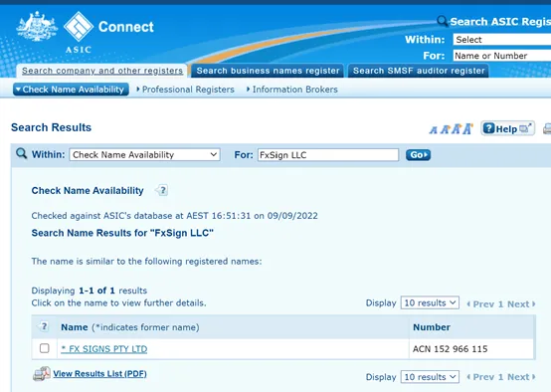Switch to Search SMSF auditor register tab
This screenshot has width=551, height=392.
click(x=419, y=71)
